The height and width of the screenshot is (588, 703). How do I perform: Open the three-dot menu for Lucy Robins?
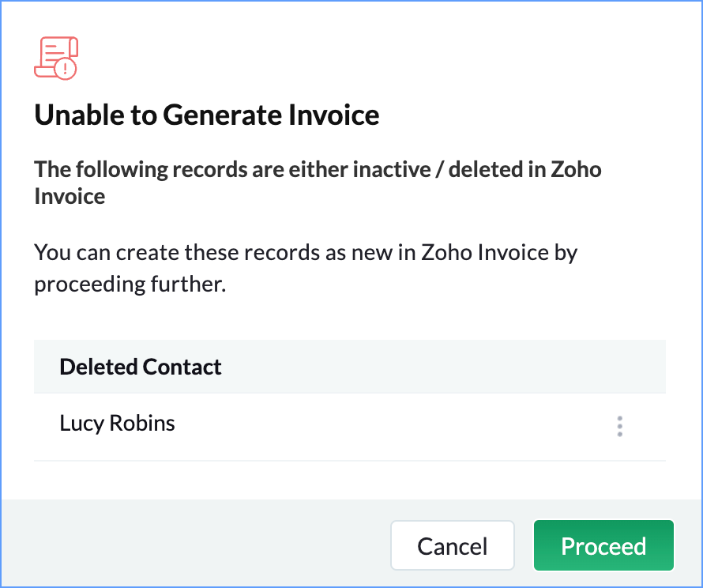619,426
